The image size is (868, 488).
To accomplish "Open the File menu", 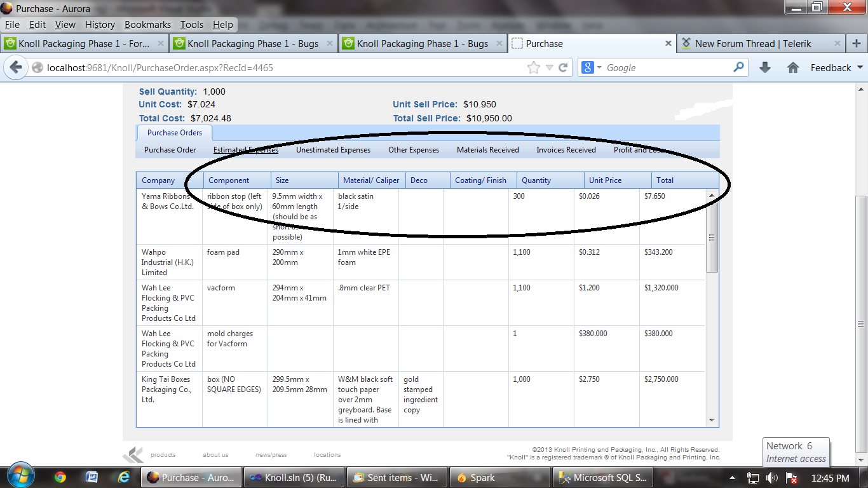I will [12, 25].
